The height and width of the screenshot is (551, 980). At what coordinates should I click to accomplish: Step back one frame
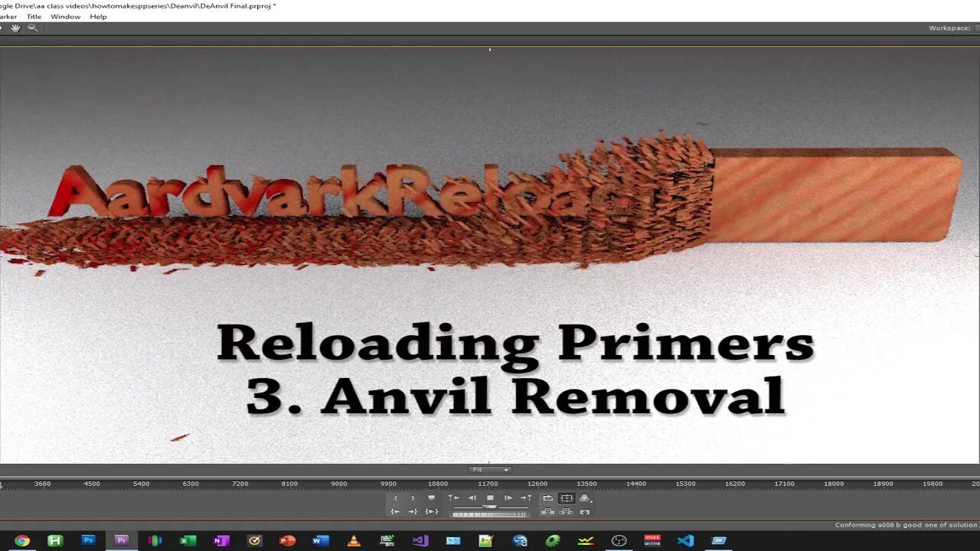472,497
